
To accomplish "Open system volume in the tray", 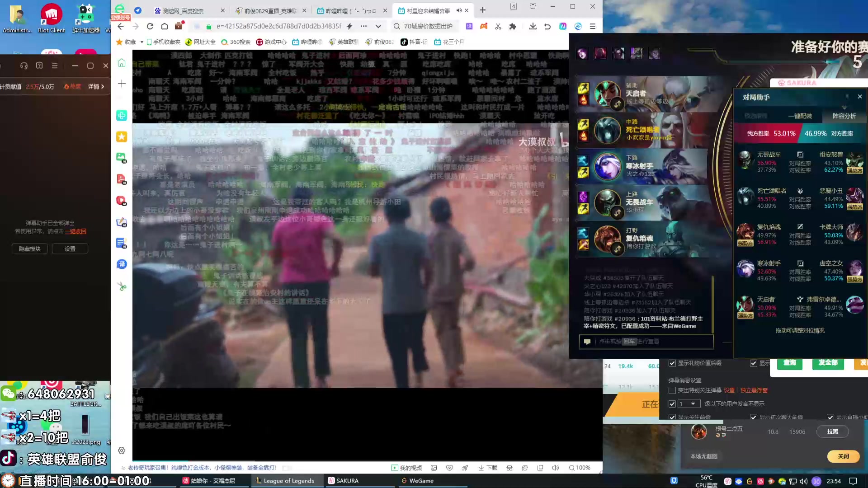I will pos(804,481).
